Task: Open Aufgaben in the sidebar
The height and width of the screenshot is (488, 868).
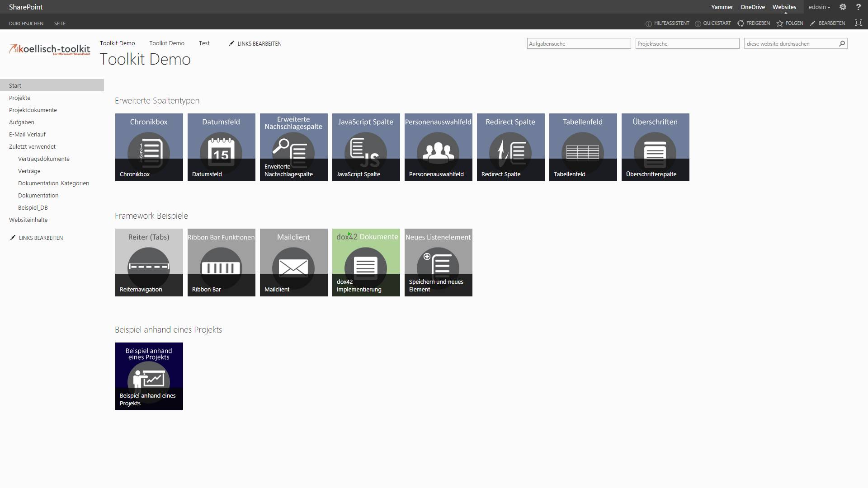Action: 22,122
